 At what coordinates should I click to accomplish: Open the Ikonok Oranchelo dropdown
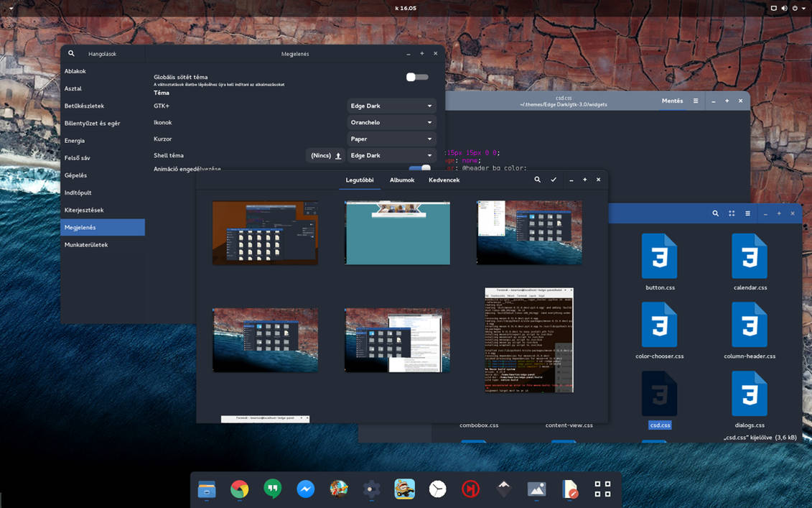pyautogui.click(x=391, y=122)
